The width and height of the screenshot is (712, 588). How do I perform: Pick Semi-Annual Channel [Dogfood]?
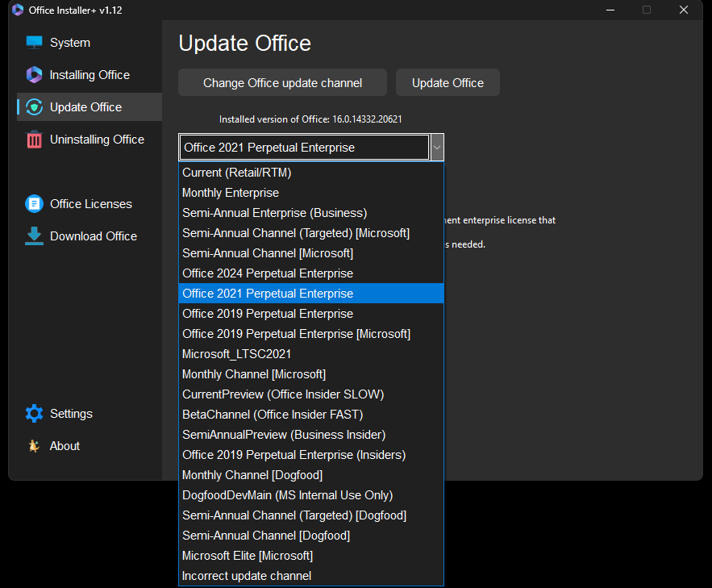(x=311, y=536)
